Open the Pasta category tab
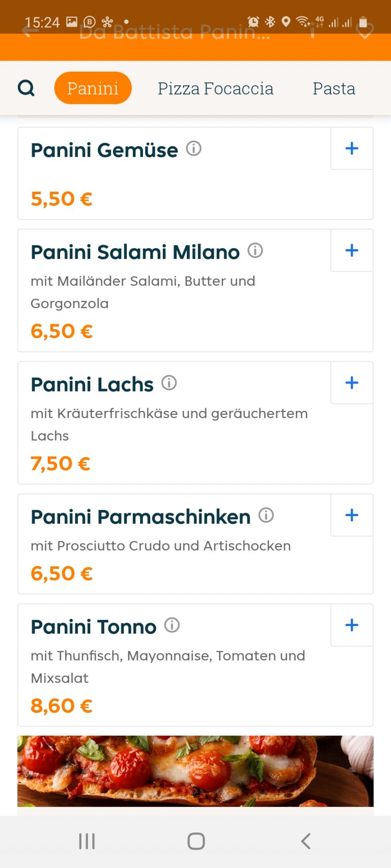391x868 pixels. 333,88
